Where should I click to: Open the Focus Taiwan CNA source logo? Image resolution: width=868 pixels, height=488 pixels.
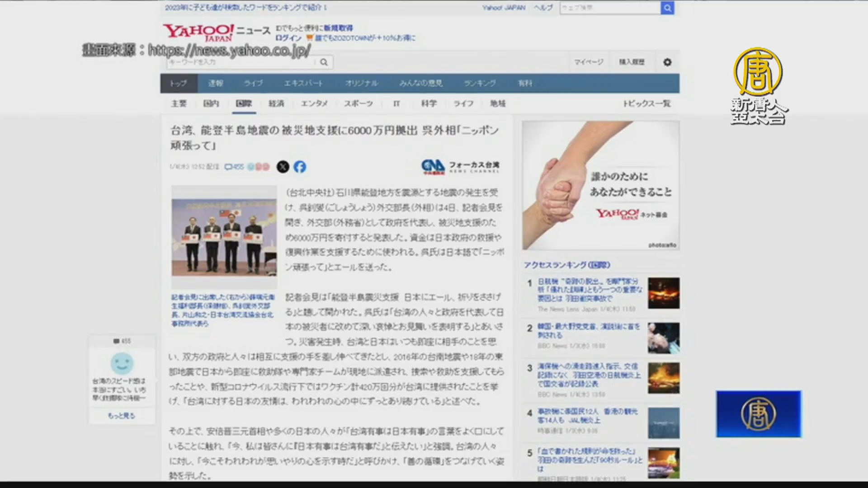pos(460,167)
